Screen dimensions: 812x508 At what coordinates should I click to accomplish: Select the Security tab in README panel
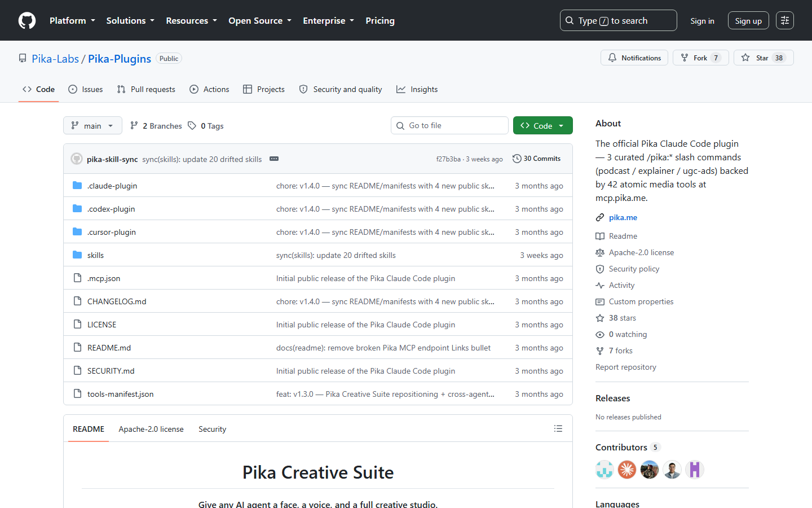click(x=212, y=429)
